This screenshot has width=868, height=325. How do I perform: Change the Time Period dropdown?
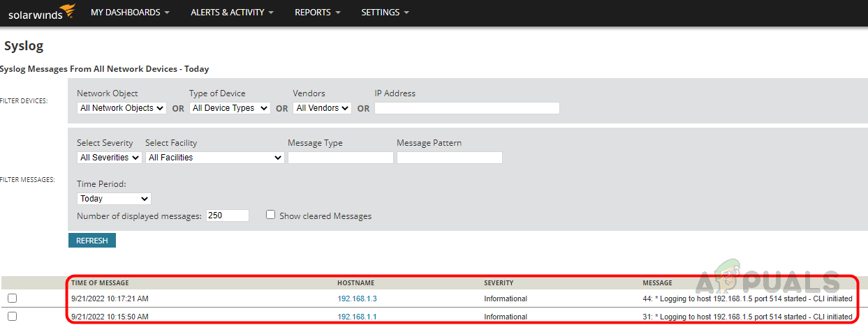(114, 199)
